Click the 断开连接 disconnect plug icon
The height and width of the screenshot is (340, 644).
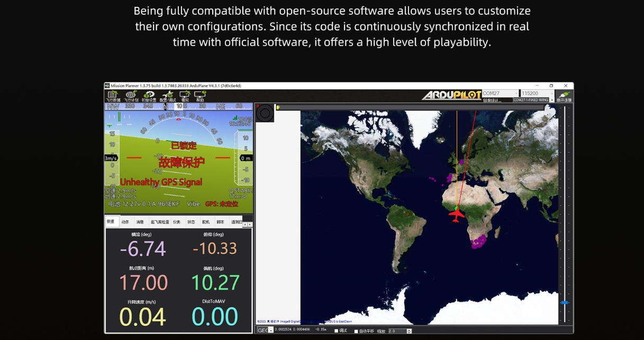tap(564, 96)
